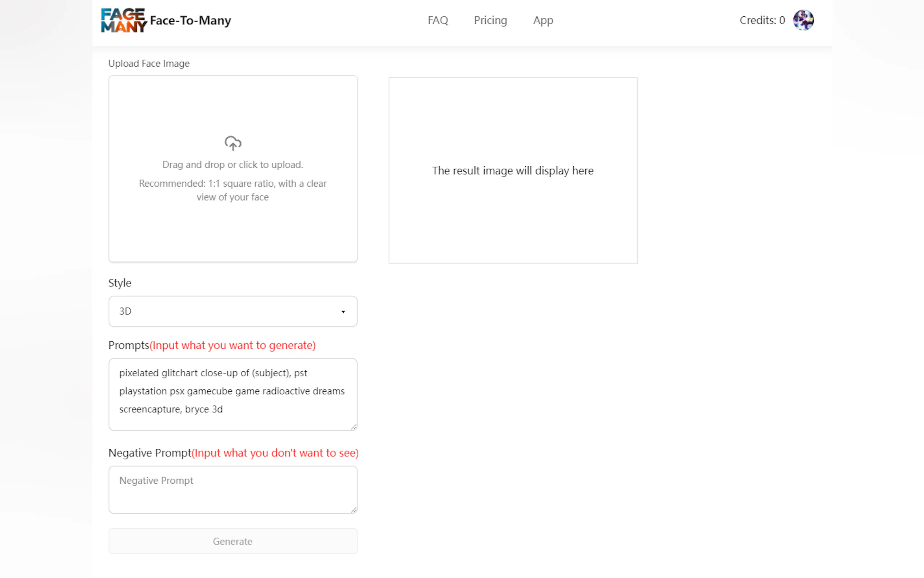This screenshot has height=578, width=924.
Task: Open the FAQ page
Action: click(x=438, y=20)
